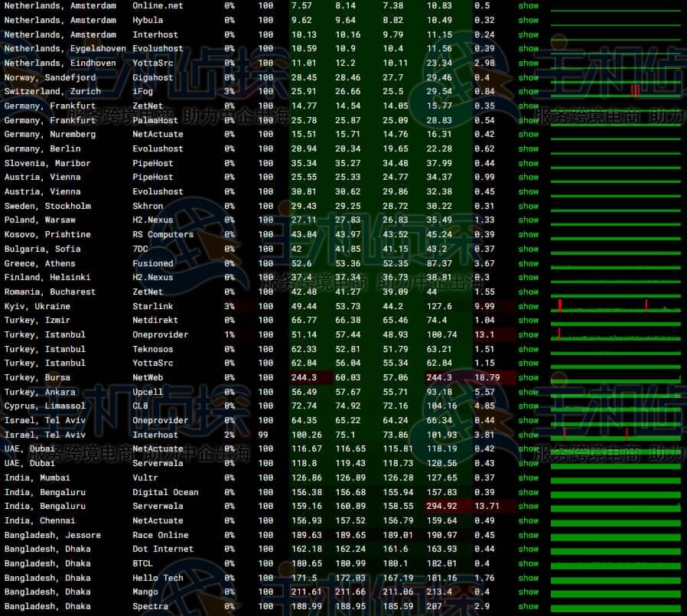
Task: Click 'show' for Tel Aviv Oneprovider row
Action: [x=529, y=421]
